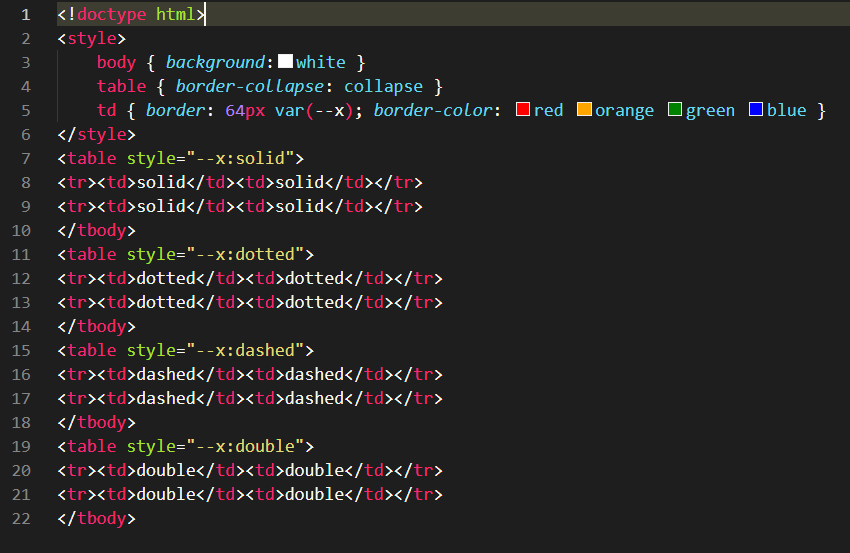Place cursor in 'background' property
Viewport: 850px width, 553px height.
coord(215,62)
